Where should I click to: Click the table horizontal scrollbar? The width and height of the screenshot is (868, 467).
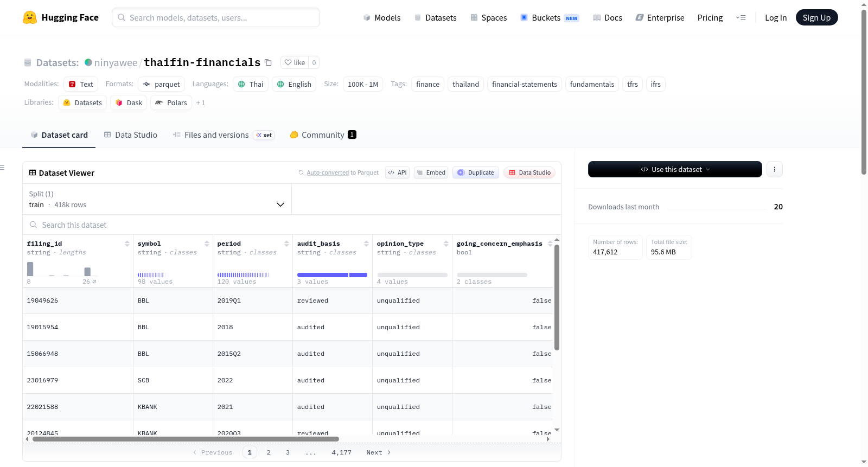(x=186, y=439)
